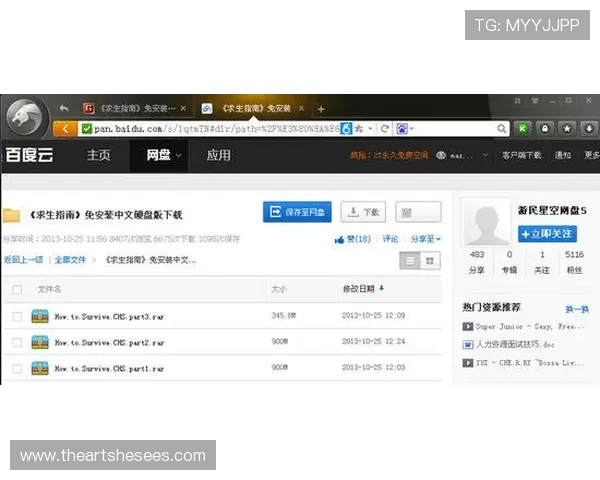Image resolution: width=600 pixels, height=480 pixels.
Task: Click the address bar URL field
Action: click(216, 129)
